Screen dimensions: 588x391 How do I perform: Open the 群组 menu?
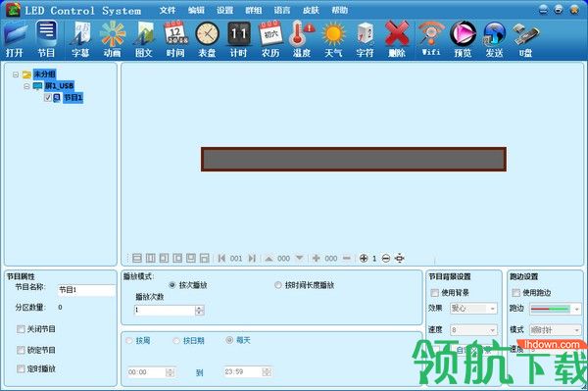pos(254,10)
